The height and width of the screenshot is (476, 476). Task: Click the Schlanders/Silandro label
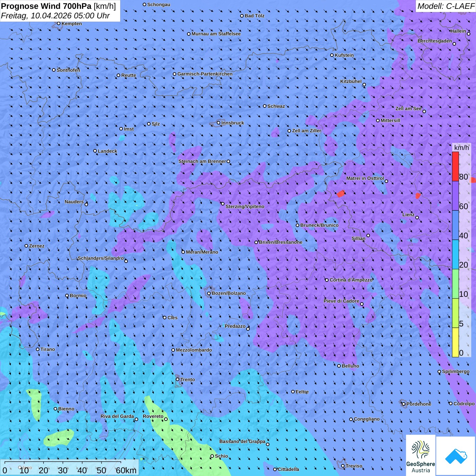pos(101,258)
